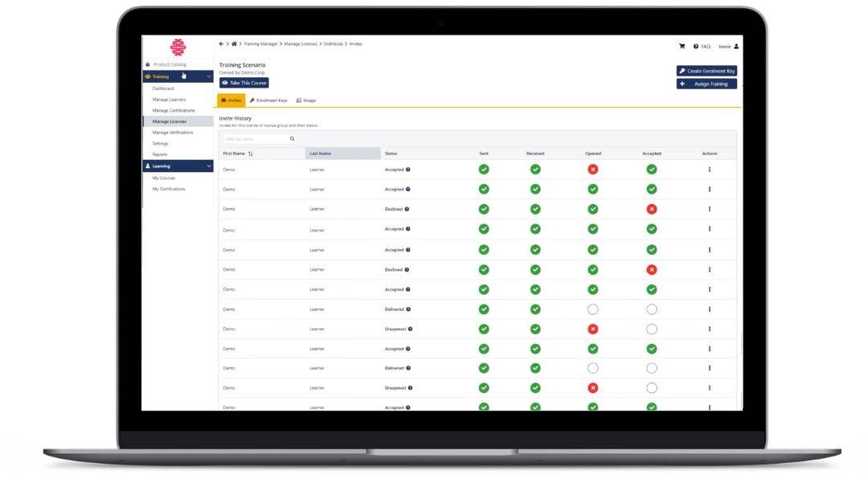Collapse the Training section in the sidebar
This screenshot has width=868, height=483.
click(209, 76)
